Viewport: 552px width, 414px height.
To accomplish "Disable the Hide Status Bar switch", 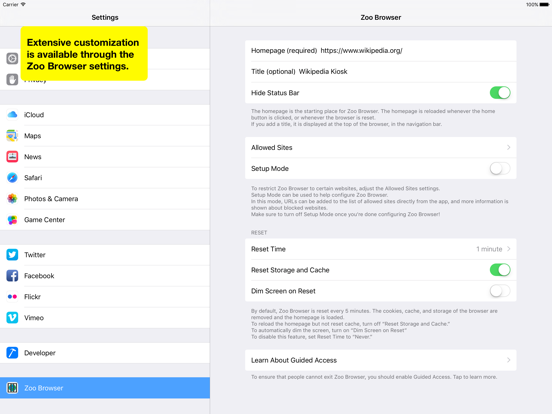I will click(500, 93).
